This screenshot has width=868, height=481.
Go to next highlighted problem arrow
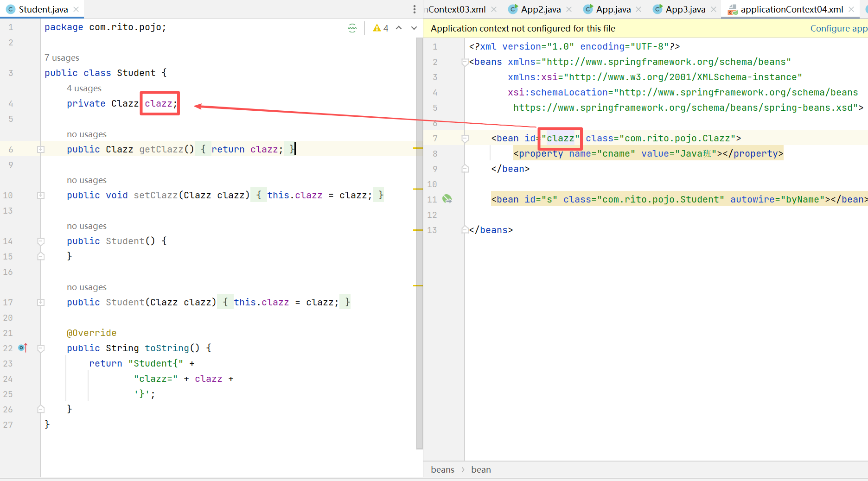pos(414,28)
